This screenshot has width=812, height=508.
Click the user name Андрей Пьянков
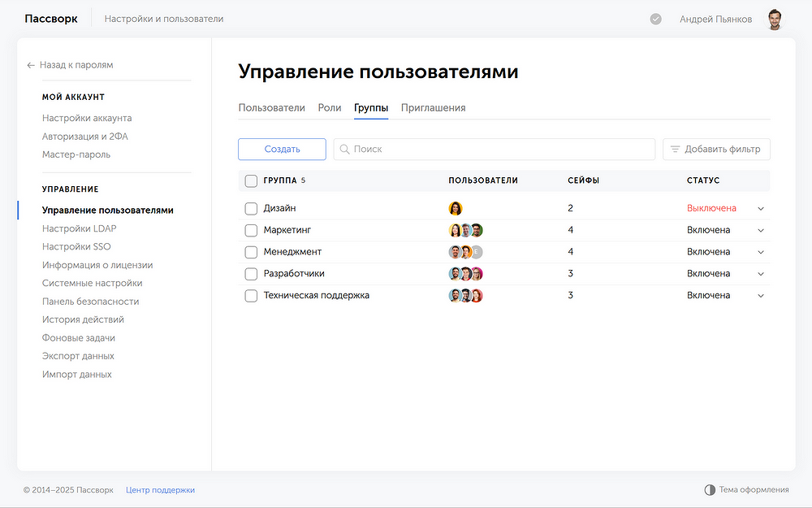(715, 20)
